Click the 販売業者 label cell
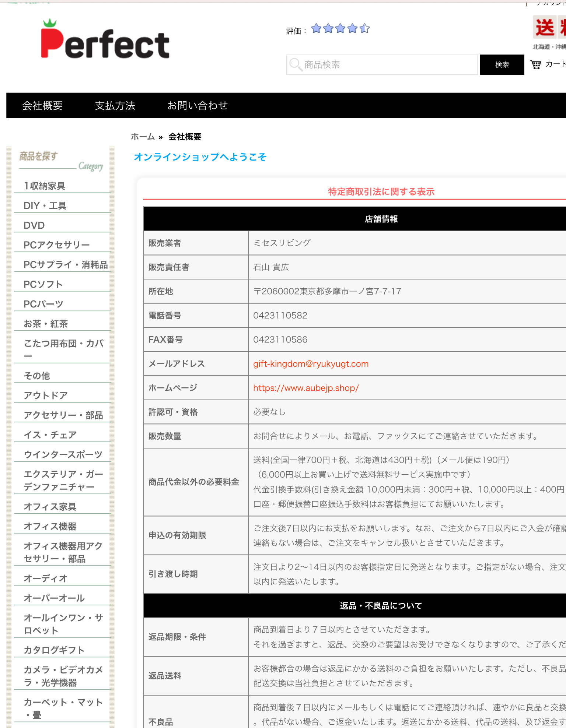The height and width of the screenshot is (728, 566). [196, 243]
